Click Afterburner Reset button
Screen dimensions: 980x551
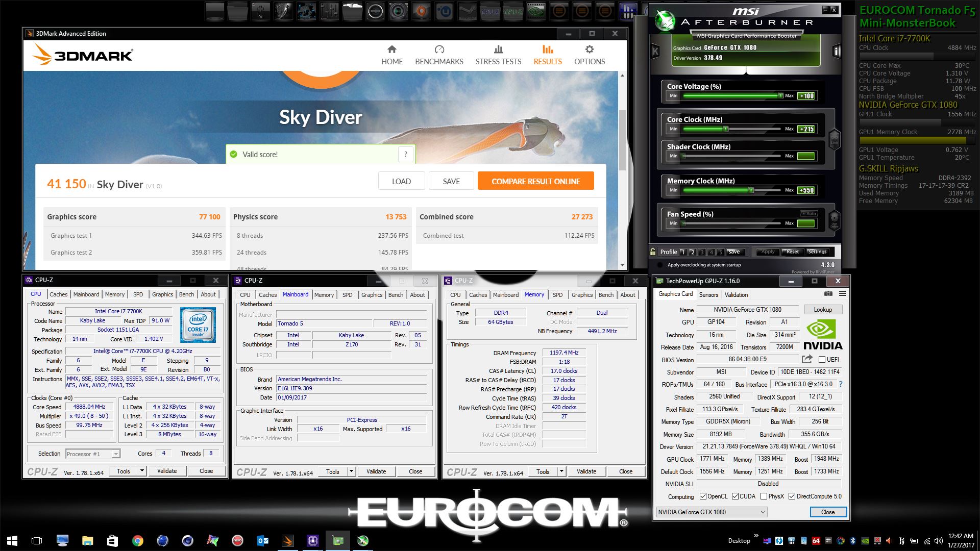pyautogui.click(x=792, y=252)
